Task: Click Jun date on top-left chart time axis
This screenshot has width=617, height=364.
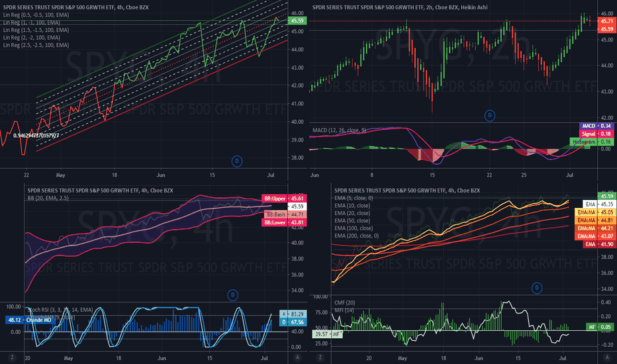Action: tap(161, 175)
